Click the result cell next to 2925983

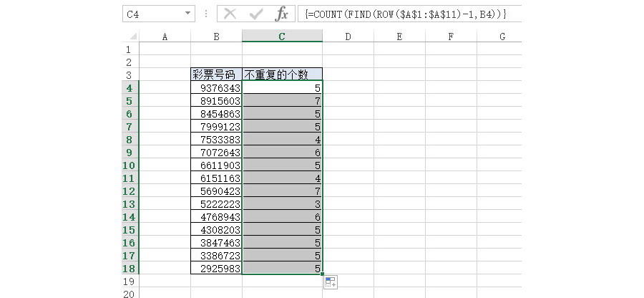(x=282, y=269)
